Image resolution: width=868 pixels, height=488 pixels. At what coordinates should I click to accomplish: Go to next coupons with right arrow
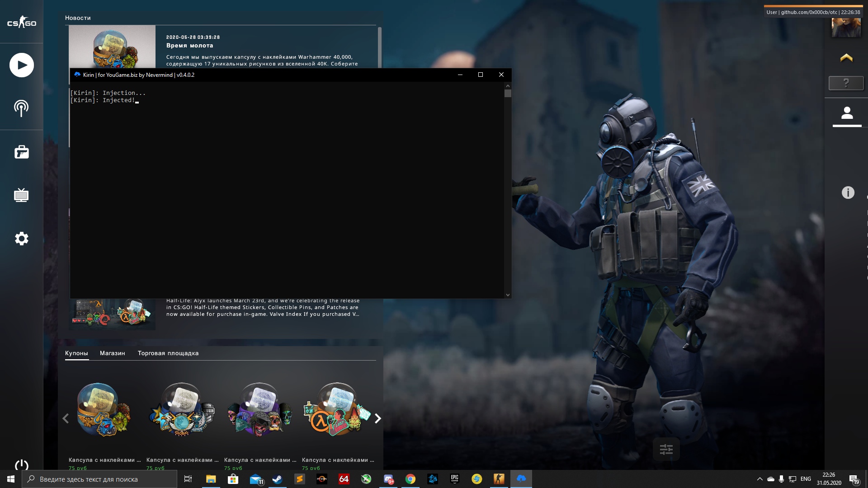point(378,418)
